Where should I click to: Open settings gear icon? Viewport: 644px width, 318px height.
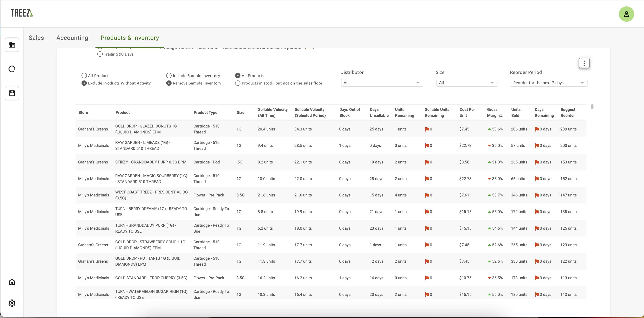[x=12, y=303]
